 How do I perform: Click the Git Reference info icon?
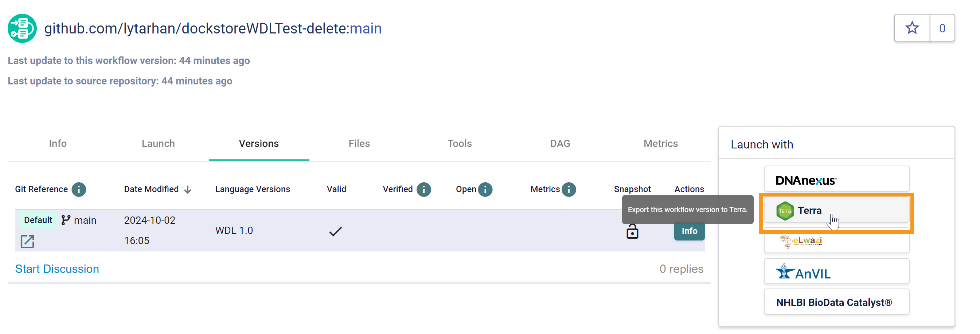79,189
